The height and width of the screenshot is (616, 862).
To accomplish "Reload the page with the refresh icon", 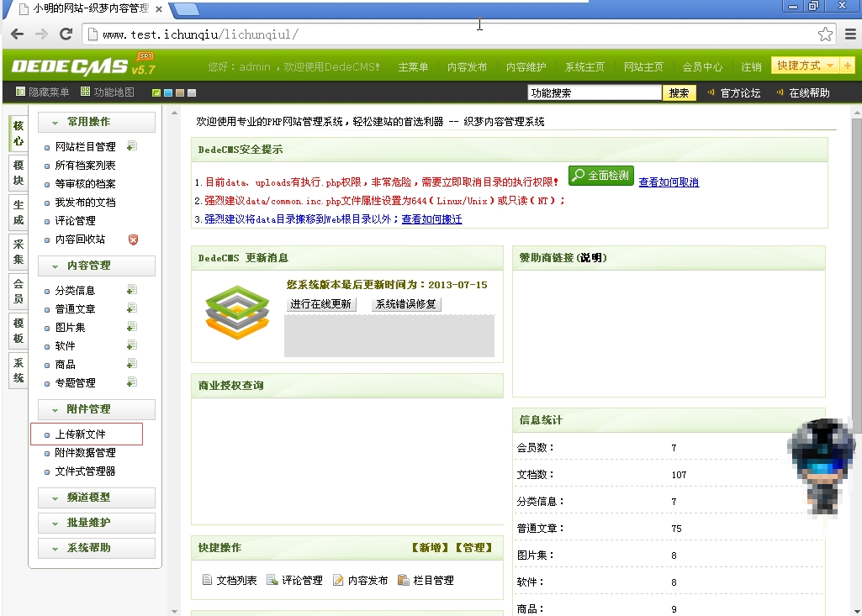I will coord(66,34).
